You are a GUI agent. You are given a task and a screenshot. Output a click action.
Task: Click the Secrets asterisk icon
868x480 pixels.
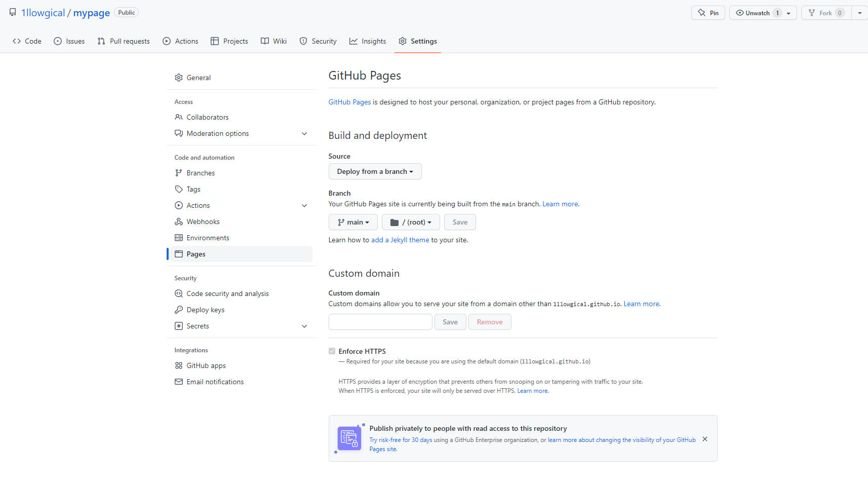179,326
